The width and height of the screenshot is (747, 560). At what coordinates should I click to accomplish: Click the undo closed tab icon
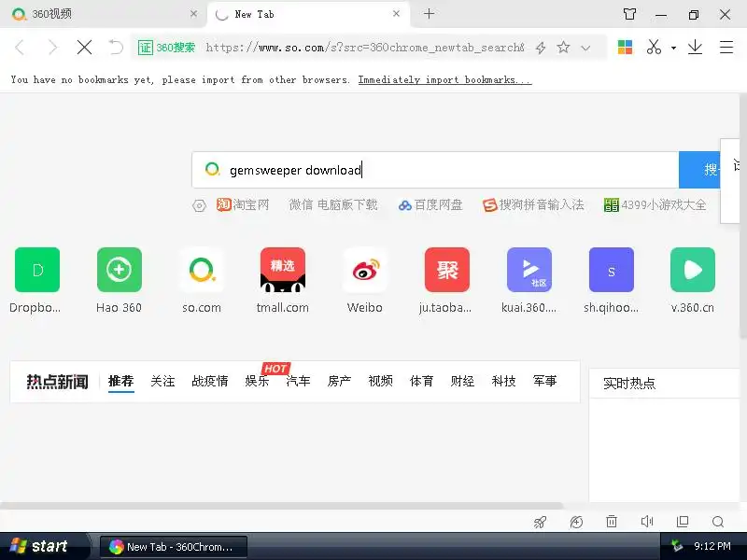pos(116,48)
